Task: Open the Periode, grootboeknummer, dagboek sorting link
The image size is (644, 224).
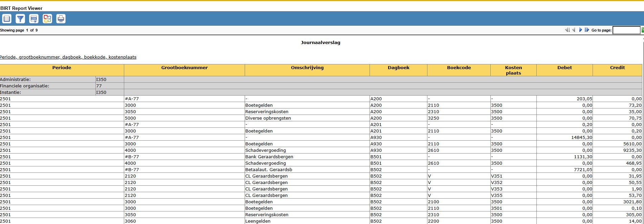Action: point(68,57)
